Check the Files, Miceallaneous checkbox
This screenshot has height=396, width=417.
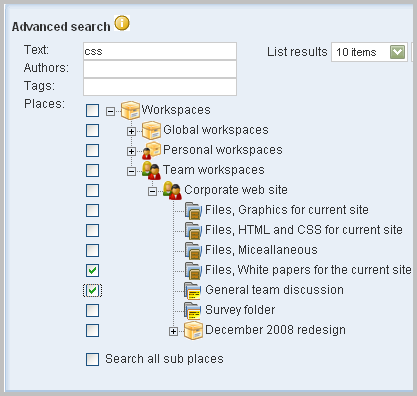(92, 250)
